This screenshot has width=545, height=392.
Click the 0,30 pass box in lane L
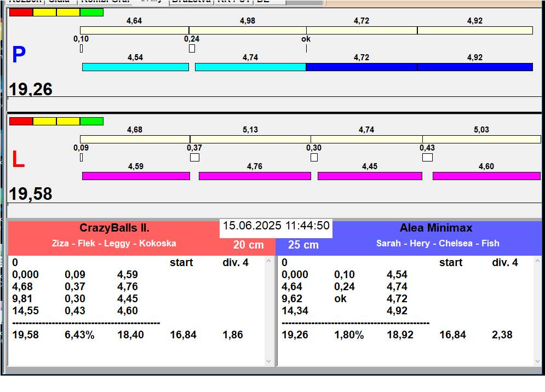(314, 158)
